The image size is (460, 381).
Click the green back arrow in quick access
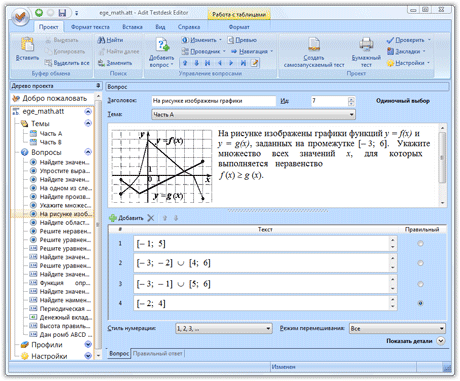39,13
